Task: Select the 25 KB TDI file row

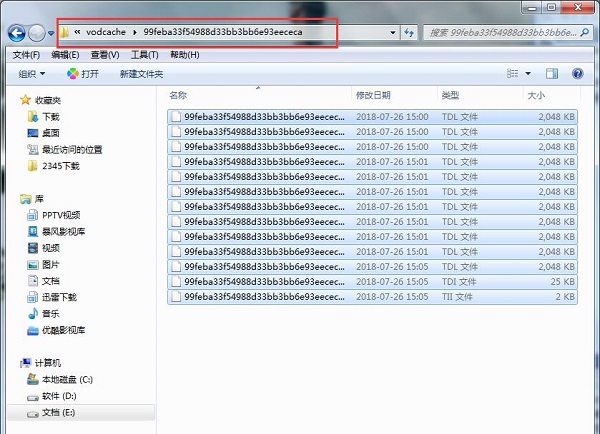Action: pos(372,282)
